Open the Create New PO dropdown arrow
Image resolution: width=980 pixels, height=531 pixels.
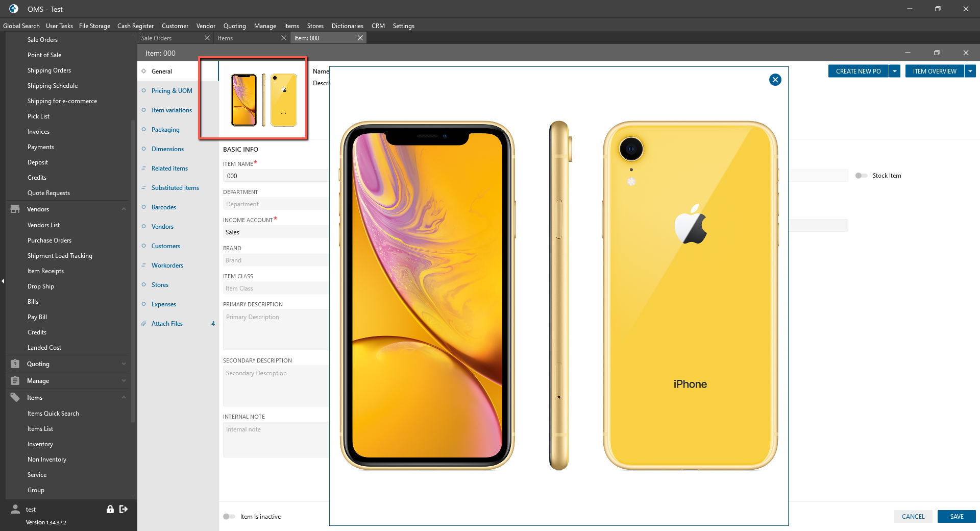tap(894, 71)
